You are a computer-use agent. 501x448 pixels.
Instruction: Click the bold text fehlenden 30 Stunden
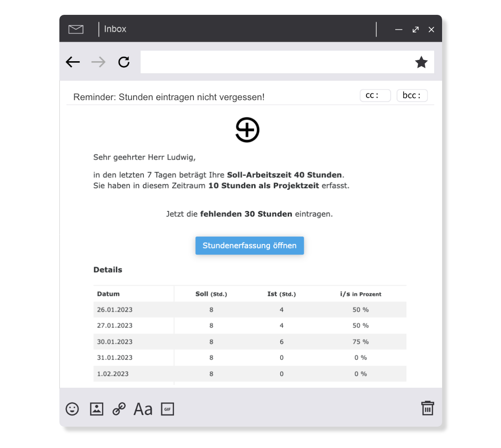click(246, 214)
